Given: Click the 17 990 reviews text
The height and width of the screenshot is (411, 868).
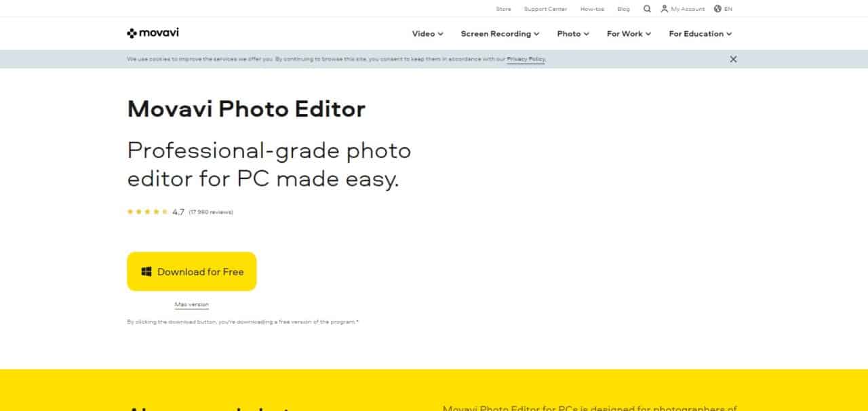Looking at the screenshot, I should (x=211, y=212).
